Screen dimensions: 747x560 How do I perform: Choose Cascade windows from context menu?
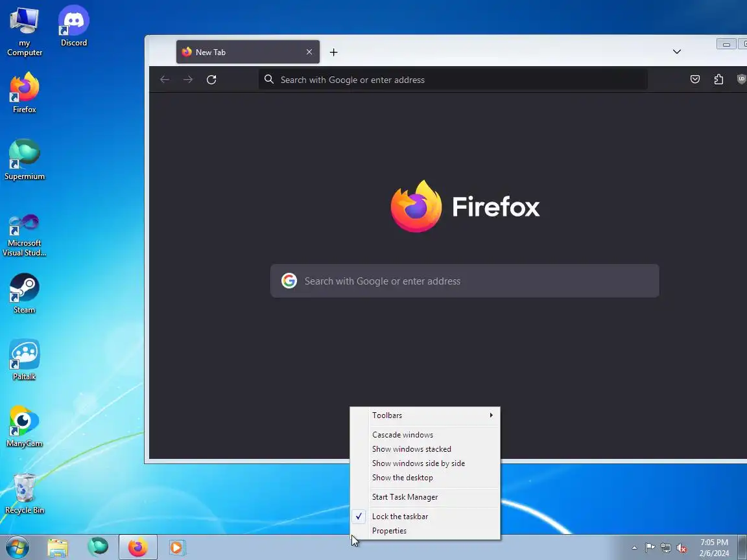pyautogui.click(x=425, y=435)
